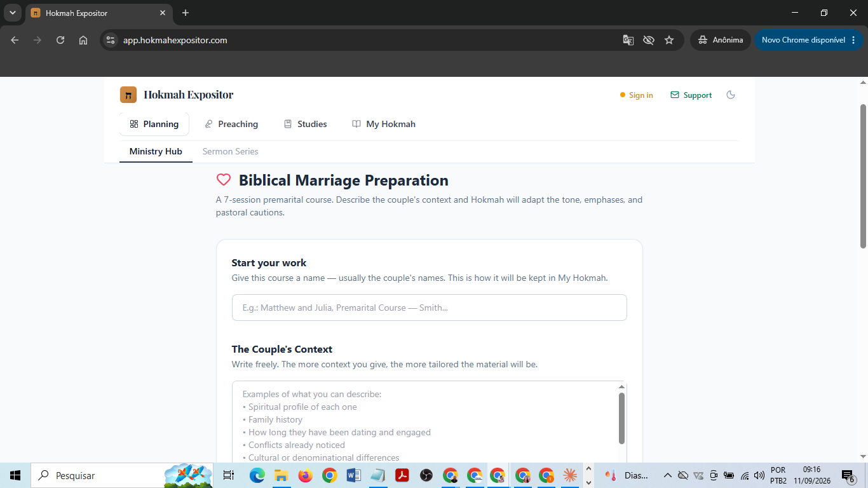Click the Anônima incognito profile button

(x=721, y=40)
